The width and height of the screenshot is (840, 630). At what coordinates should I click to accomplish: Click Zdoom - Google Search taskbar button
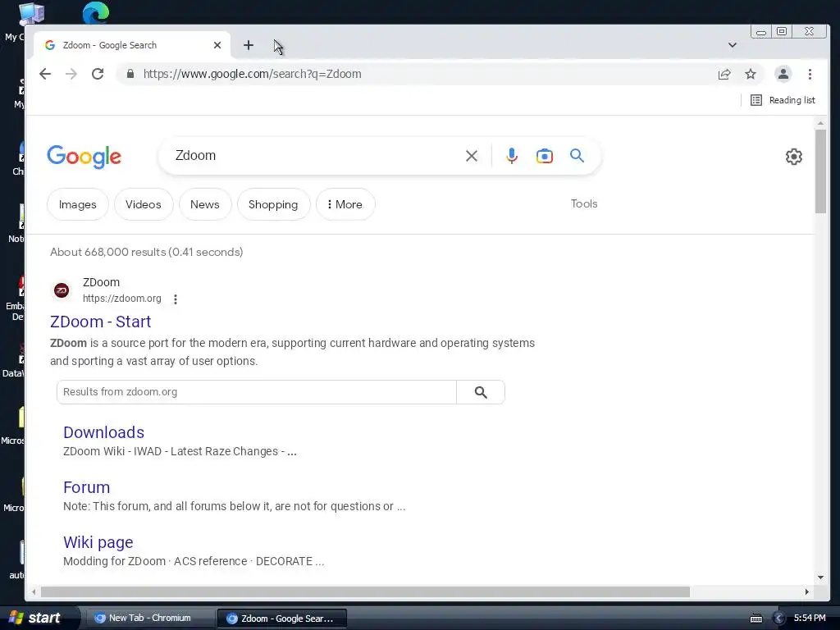click(x=282, y=619)
